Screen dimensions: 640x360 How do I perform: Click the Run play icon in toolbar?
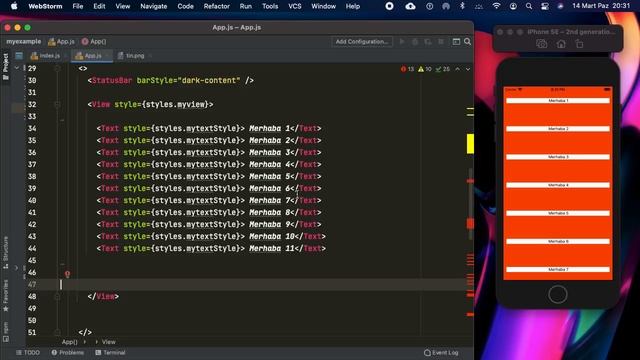click(x=402, y=42)
